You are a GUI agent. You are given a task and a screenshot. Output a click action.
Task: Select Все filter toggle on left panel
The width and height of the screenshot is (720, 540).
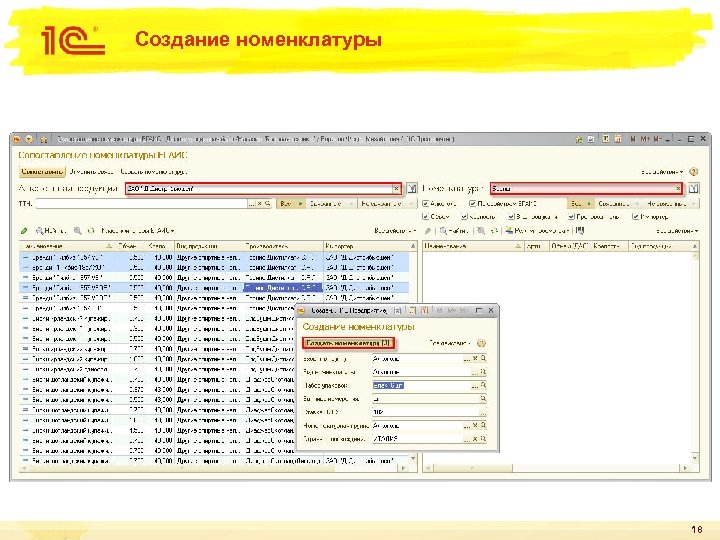click(x=290, y=203)
